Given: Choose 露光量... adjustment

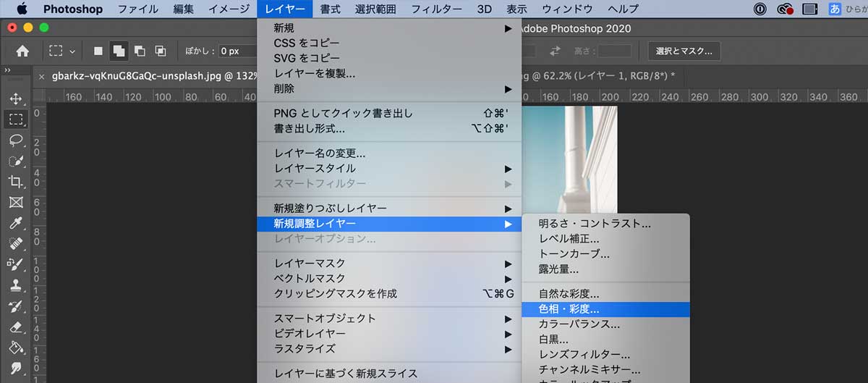Looking at the screenshot, I should 606,269.
